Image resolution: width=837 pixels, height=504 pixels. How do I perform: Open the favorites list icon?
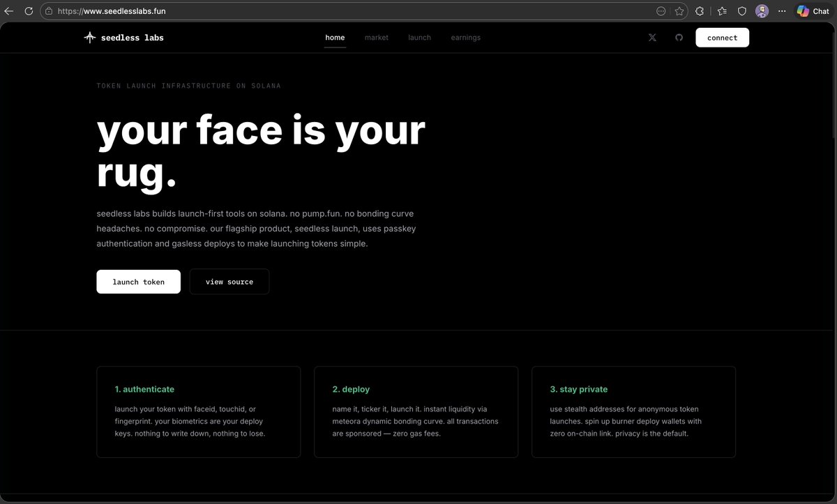pyautogui.click(x=722, y=11)
